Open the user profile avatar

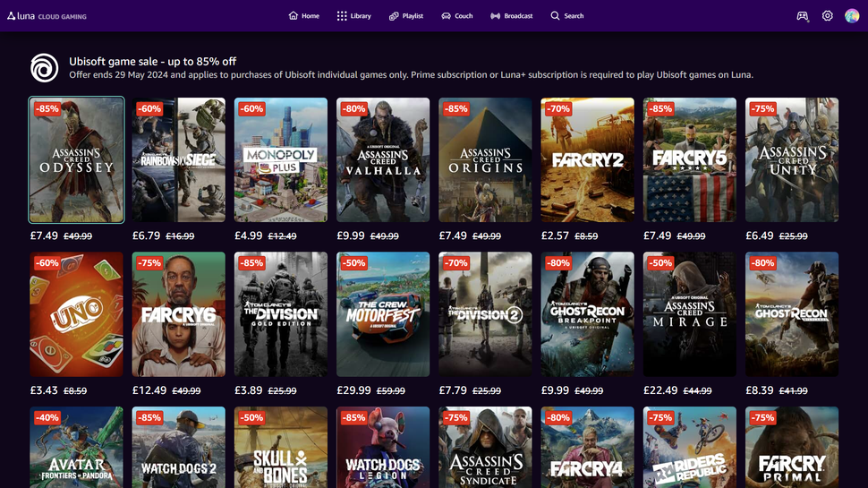[x=851, y=16]
